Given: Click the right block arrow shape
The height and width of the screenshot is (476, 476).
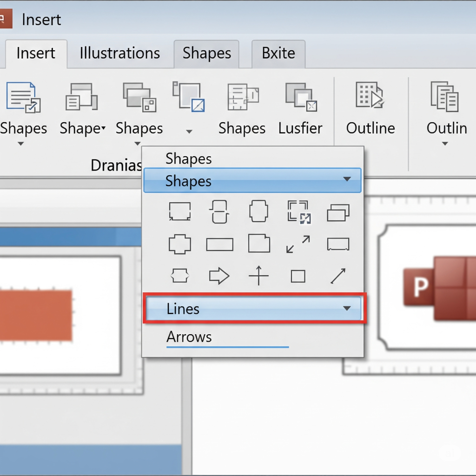Looking at the screenshot, I should tap(219, 277).
